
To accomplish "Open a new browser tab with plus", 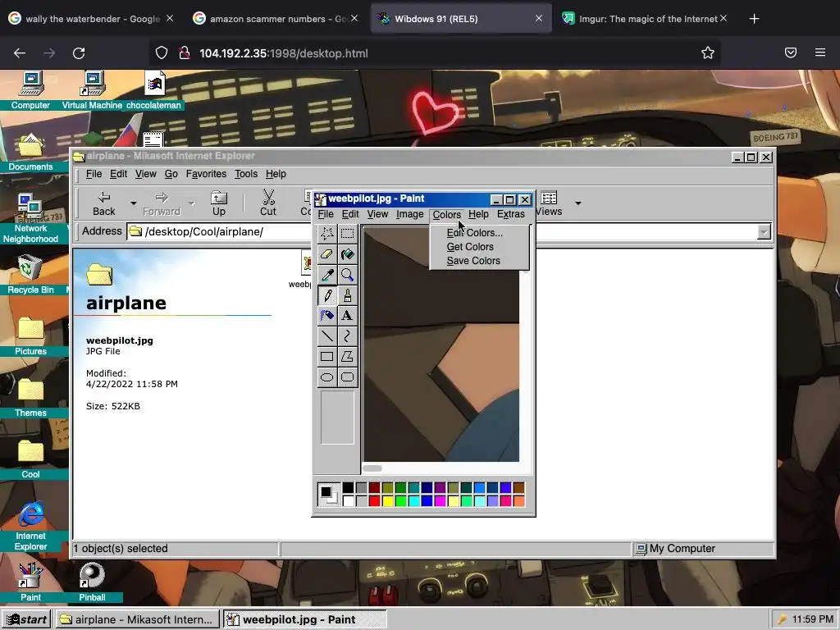I will tap(755, 19).
